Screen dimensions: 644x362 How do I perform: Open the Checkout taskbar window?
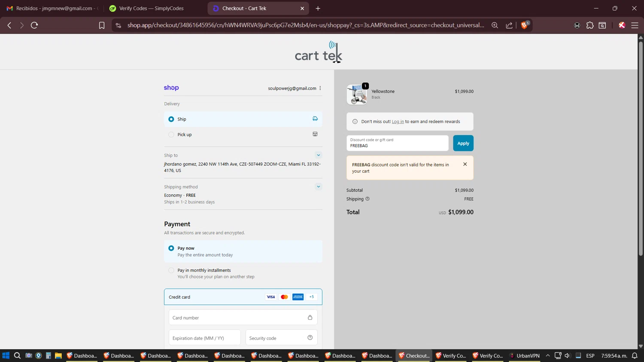click(414, 356)
